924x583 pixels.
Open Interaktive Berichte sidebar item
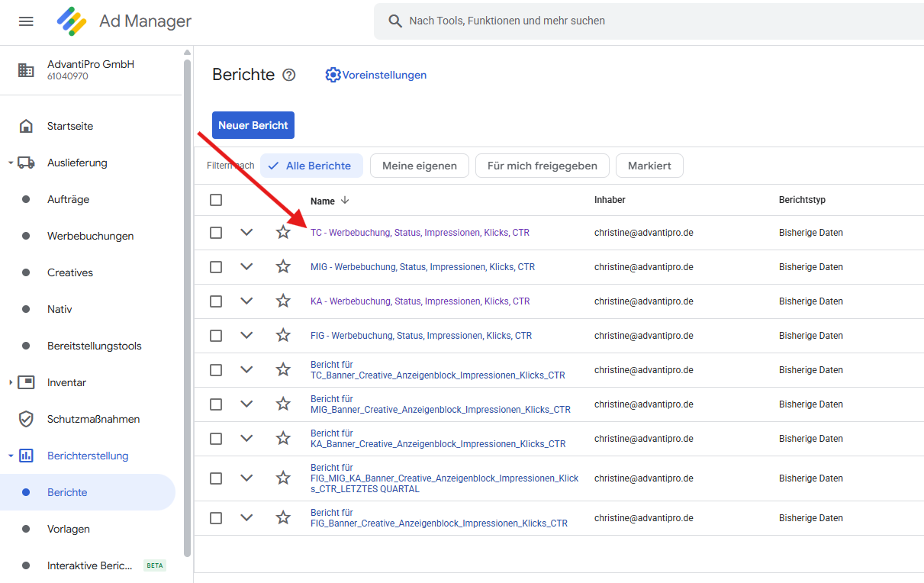(x=92, y=565)
